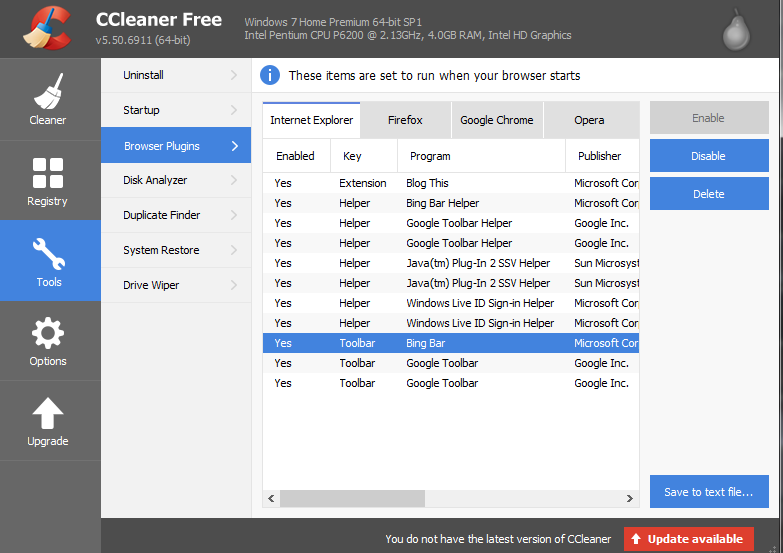Open the Options gear icon
Image resolution: width=783 pixels, height=553 pixels.
click(48, 333)
